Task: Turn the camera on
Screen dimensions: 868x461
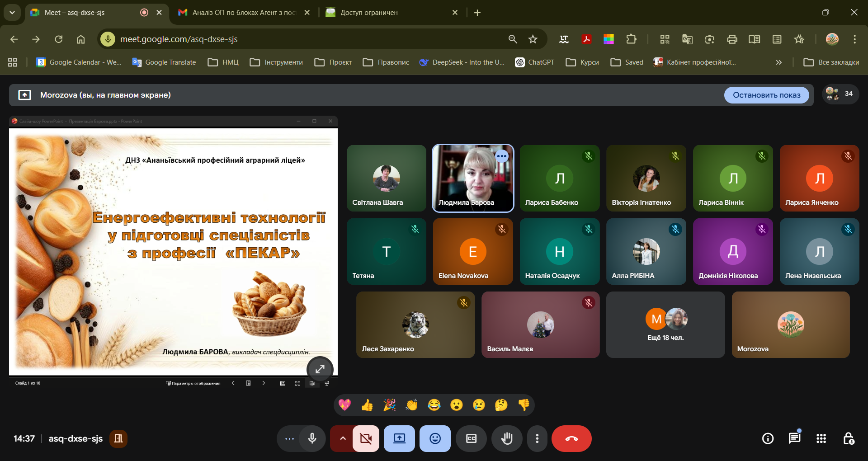Action: pos(366,438)
